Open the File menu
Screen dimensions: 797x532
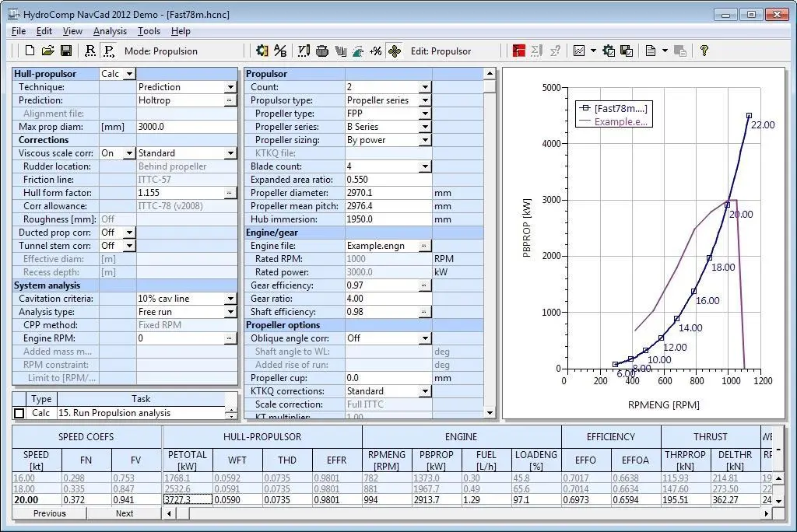[19, 31]
